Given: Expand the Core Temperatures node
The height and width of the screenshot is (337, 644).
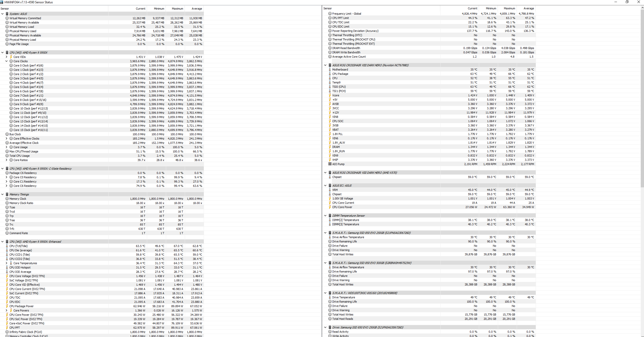Looking at the screenshot, I should pos(7,263).
